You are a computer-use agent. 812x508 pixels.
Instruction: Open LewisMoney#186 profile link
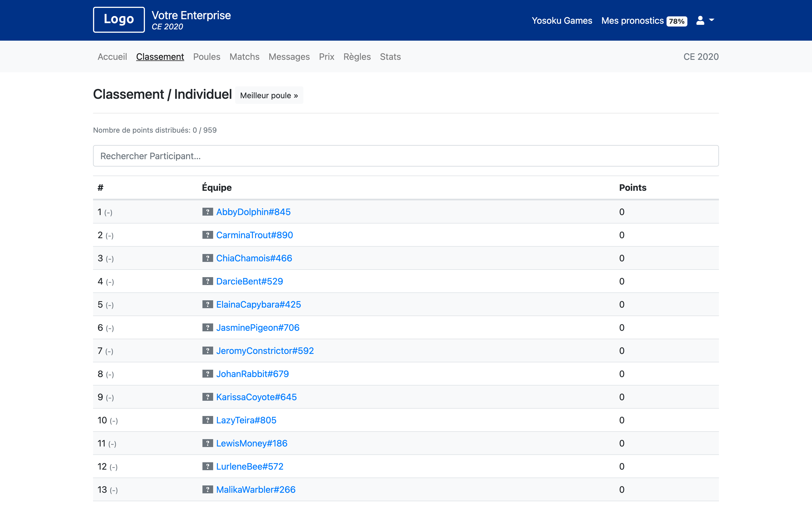pyautogui.click(x=252, y=444)
